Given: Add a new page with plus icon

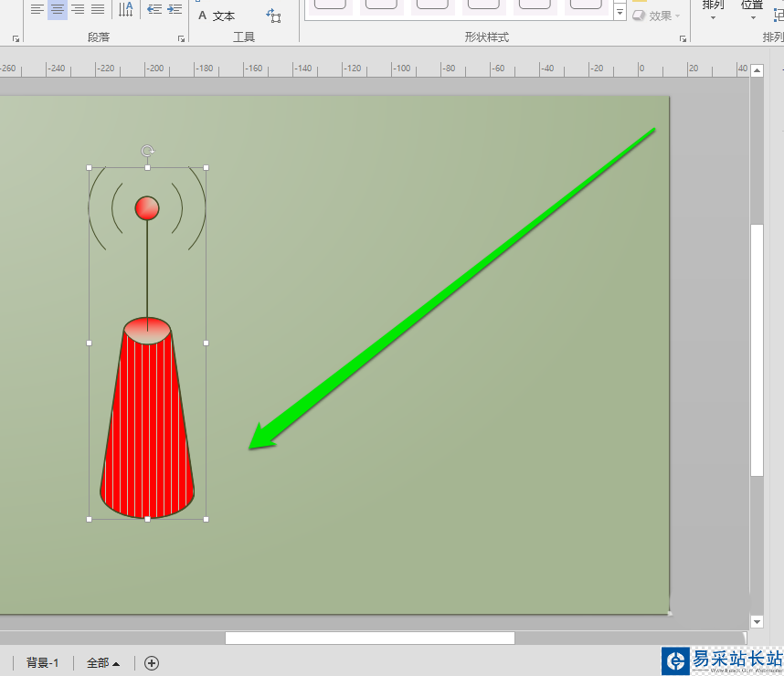Looking at the screenshot, I should coord(152,663).
